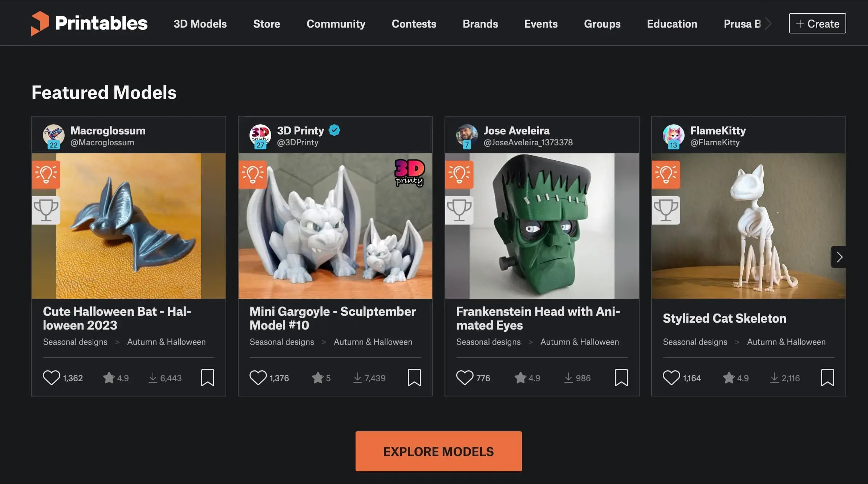Viewport: 868px width, 484px height.
Task: Click the featured lightbulb badge on Cute Halloween Bat
Action: 46,174
